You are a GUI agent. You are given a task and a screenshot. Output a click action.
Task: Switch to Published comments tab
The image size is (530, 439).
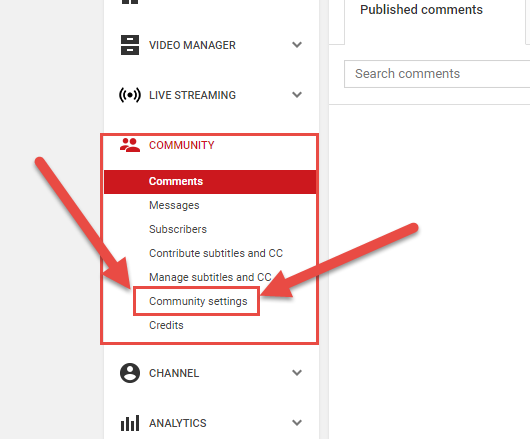421,10
